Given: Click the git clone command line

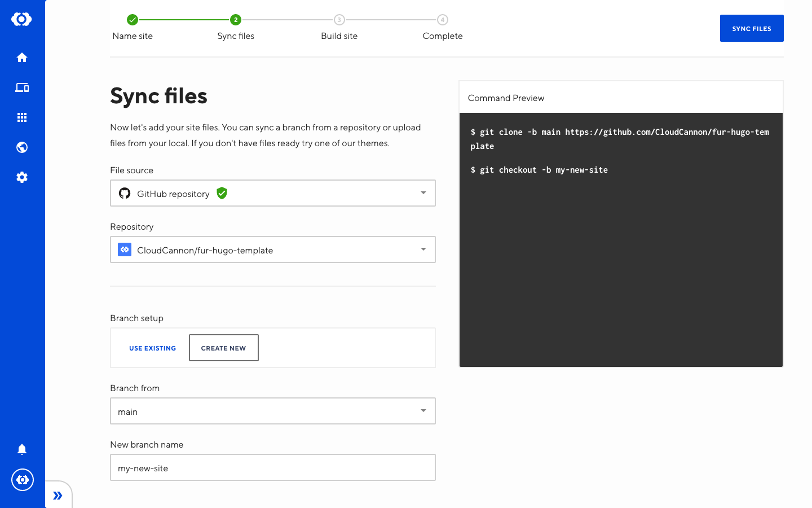Looking at the screenshot, I should click(x=620, y=139).
